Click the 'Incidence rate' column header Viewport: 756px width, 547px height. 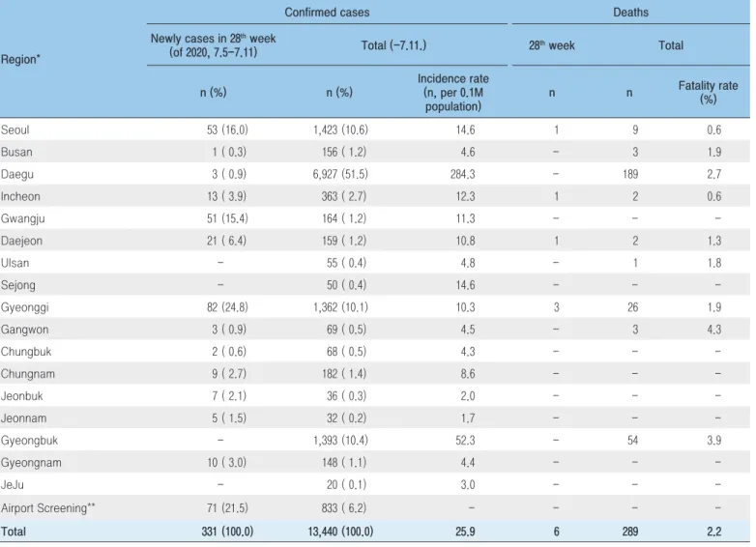pos(452,92)
